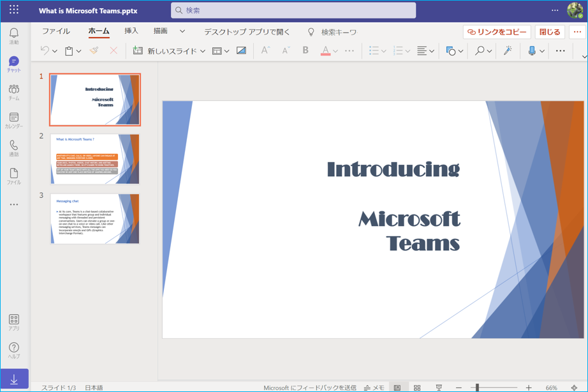Expand the 新しいスライド dropdown arrow
The image size is (588, 392).
pyautogui.click(x=203, y=51)
